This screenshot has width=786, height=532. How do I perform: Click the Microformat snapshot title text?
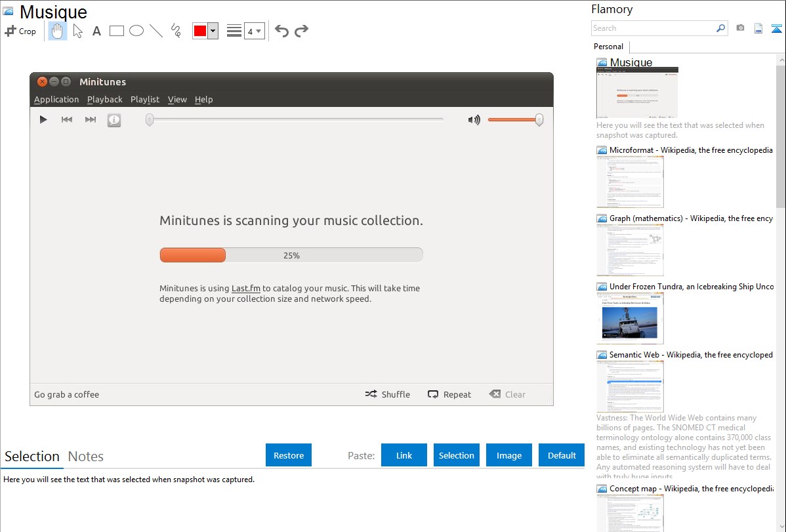click(692, 150)
